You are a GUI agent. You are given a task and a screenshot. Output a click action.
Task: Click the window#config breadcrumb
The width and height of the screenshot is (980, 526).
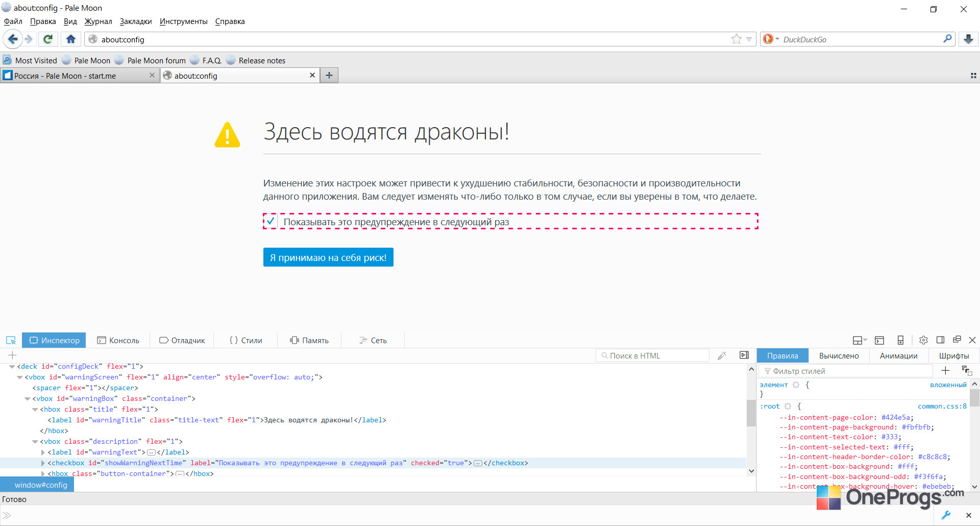click(37, 485)
